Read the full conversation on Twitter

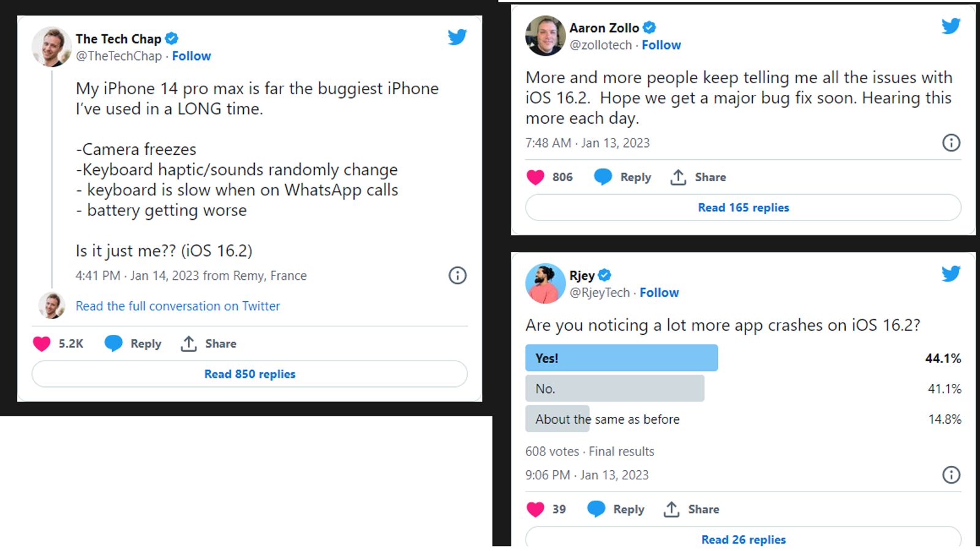point(178,306)
